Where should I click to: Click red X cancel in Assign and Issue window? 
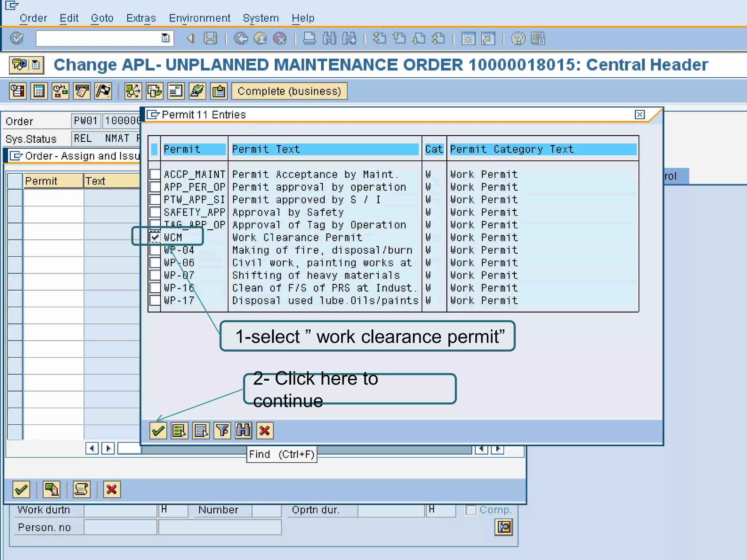click(112, 489)
